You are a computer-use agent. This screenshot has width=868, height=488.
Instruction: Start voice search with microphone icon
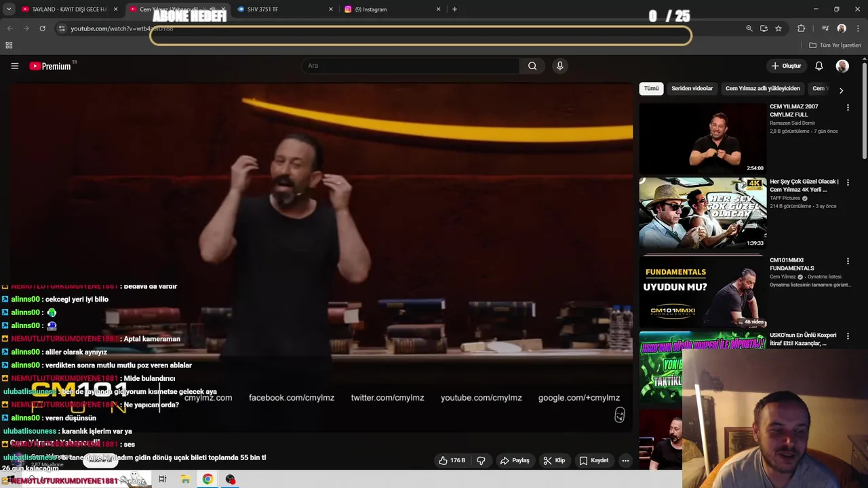559,66
